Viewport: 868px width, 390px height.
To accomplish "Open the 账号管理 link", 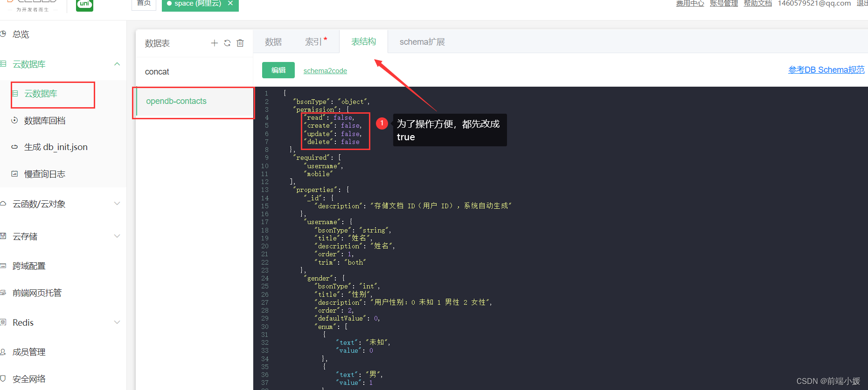I will [724, 3].
